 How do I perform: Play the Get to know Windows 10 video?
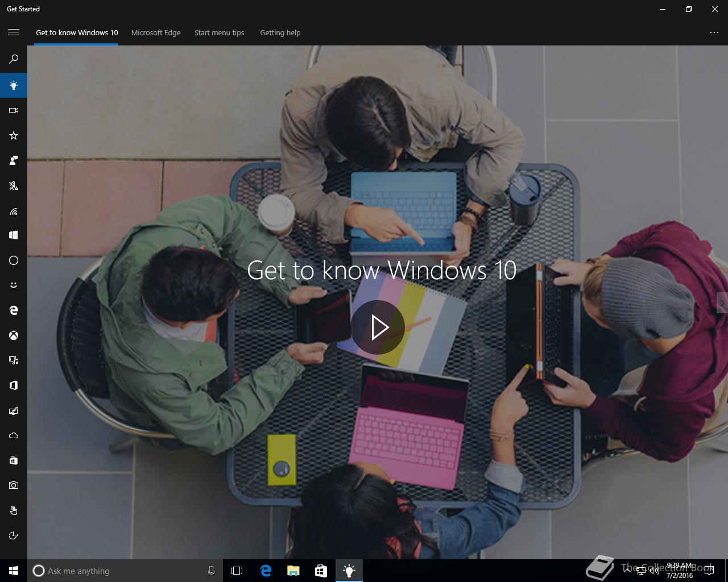[378, 327]
